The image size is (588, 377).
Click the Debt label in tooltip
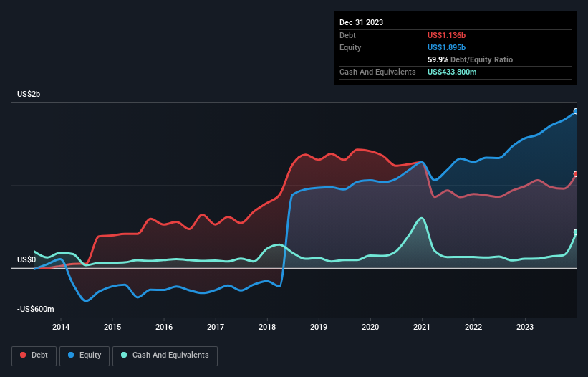347,35
